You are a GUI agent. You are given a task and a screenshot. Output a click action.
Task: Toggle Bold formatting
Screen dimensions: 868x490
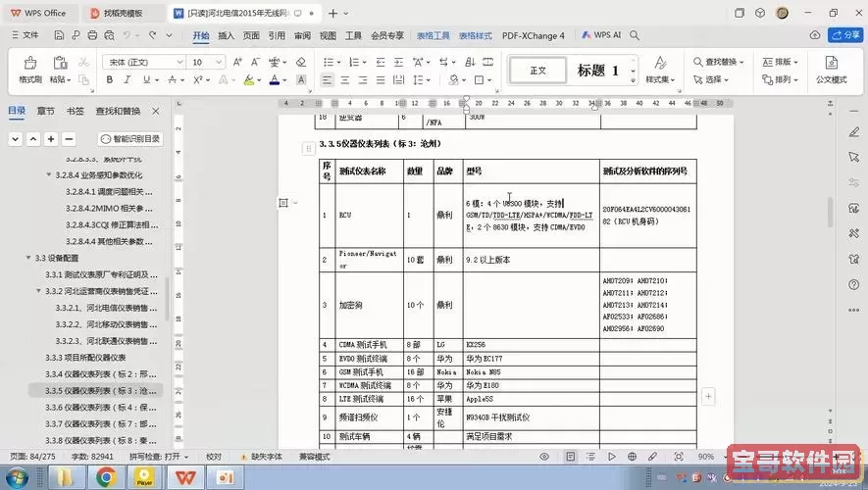(x=110, y=80)
